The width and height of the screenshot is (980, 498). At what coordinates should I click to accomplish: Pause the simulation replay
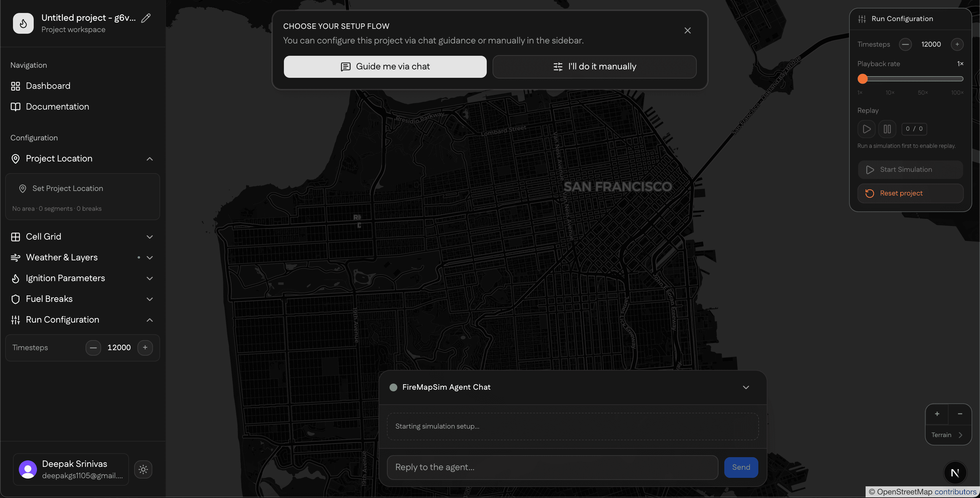(887, 129)
